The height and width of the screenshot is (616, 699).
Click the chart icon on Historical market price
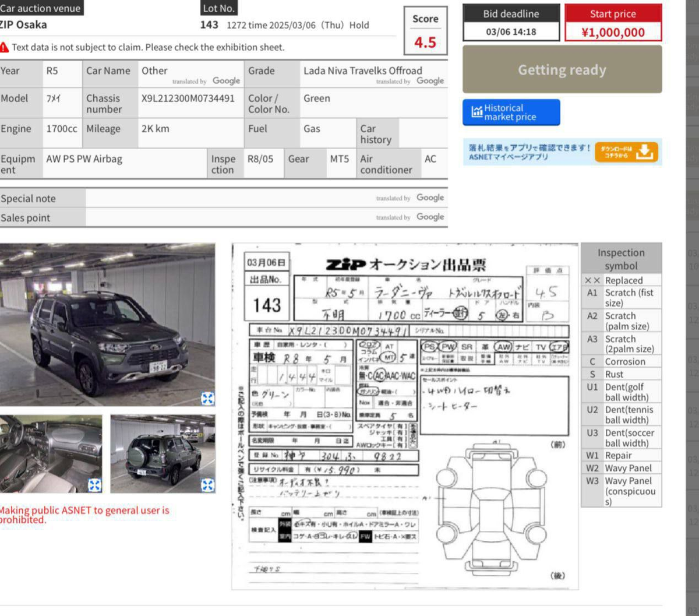[477, 112]
